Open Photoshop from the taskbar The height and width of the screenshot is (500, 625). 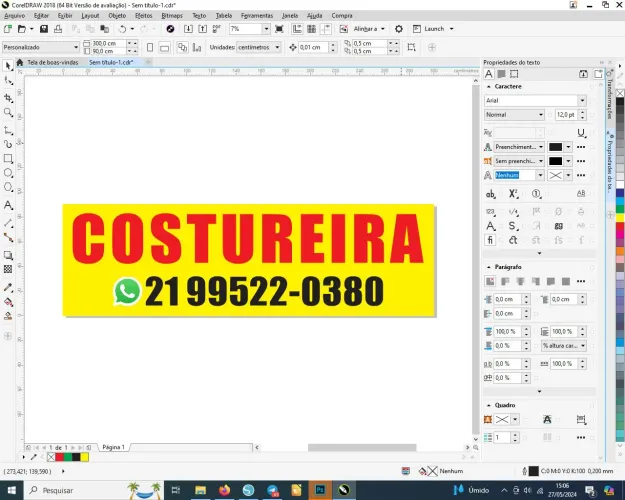point(320,490)
